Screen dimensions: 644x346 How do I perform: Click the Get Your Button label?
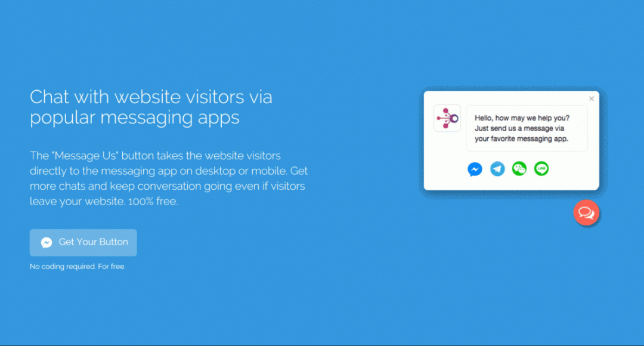point(93,242)
